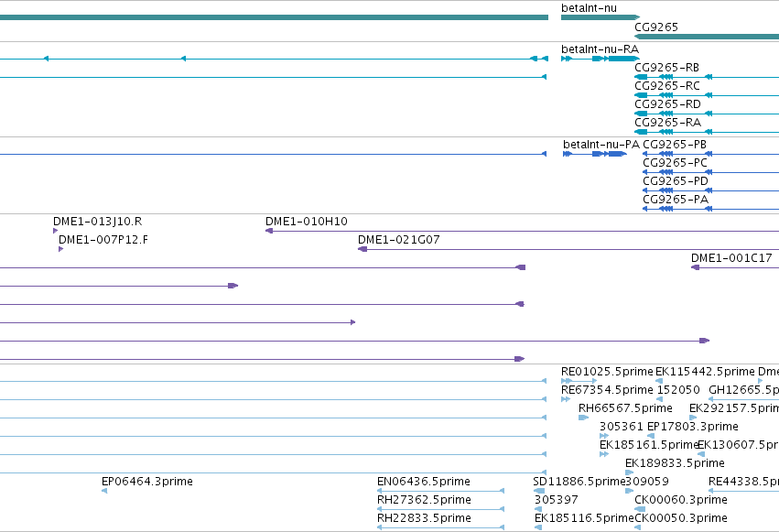The height and width of the screenshot is (532, 779).
Task: Click EST EK185161.5prime
Action: point(649,445)
